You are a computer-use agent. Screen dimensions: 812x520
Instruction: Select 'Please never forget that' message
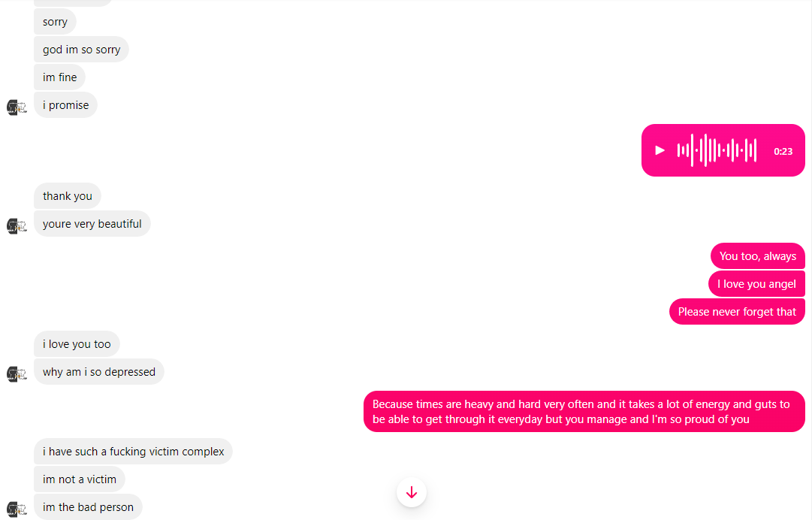737,312
